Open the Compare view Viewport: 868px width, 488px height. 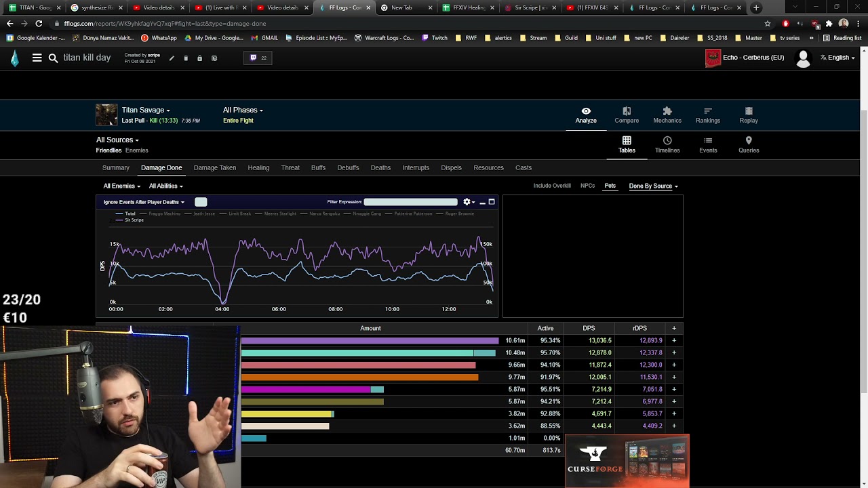(x=627, y=115)
